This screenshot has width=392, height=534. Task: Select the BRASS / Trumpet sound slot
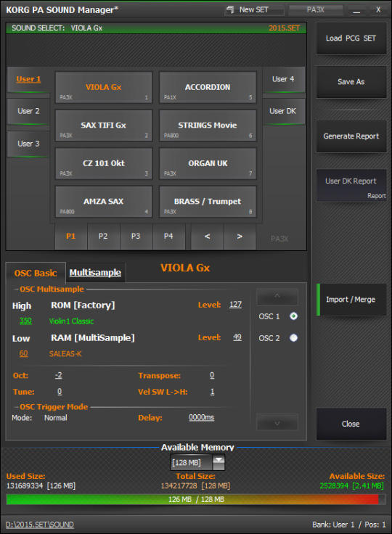coord(208,202)
